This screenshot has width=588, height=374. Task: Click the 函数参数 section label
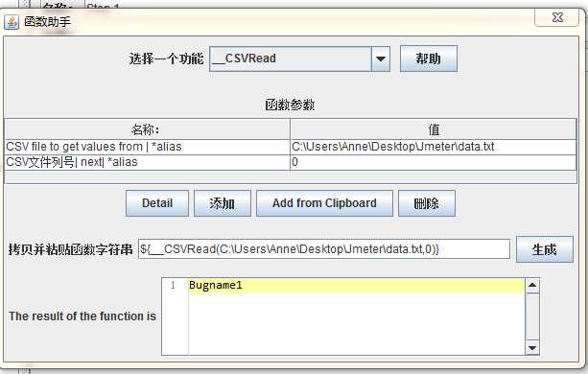pyautogui.click(x=290, y=105)
